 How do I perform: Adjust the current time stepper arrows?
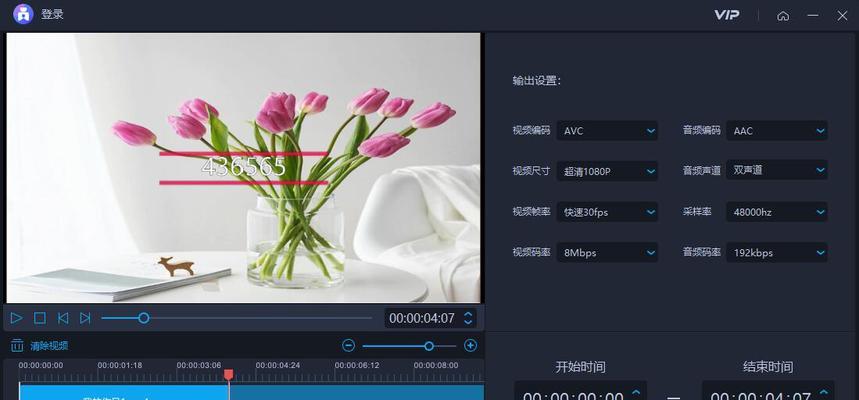[x=468, y=318]
